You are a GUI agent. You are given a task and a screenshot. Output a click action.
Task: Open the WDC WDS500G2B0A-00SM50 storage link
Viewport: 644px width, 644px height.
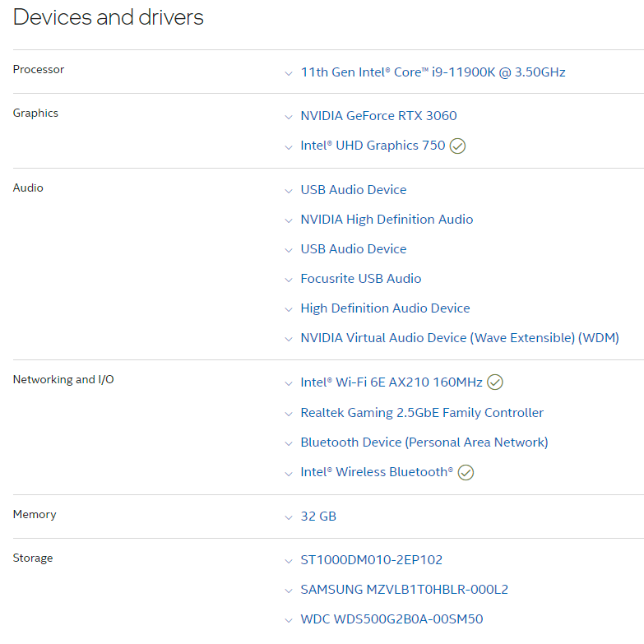[x=391, y=619]
